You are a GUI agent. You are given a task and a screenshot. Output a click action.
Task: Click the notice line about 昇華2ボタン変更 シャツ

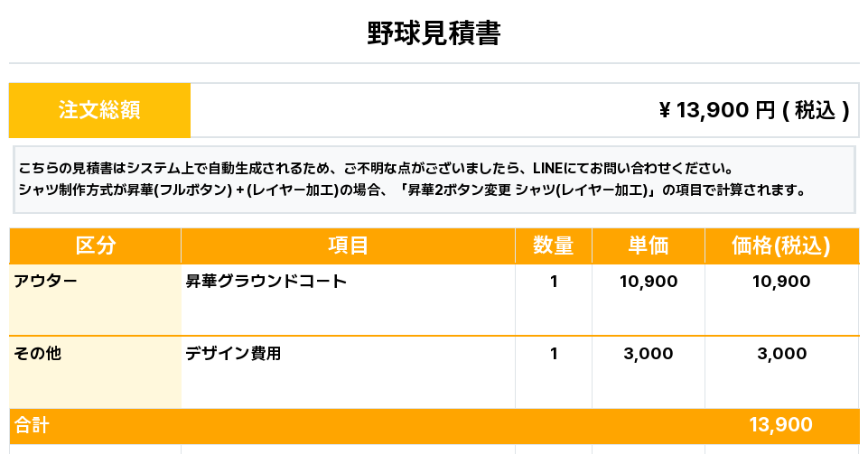pos(411,190)
